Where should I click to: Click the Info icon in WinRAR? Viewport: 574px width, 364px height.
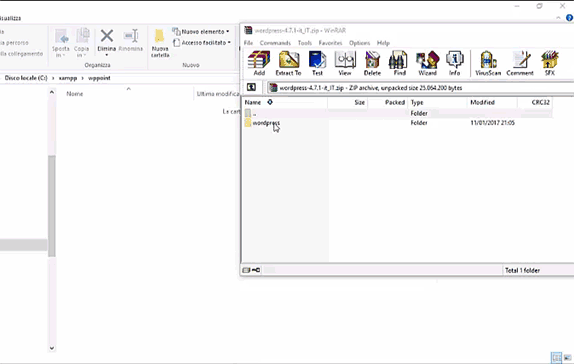pyautogui.click(x=455, y=63)
